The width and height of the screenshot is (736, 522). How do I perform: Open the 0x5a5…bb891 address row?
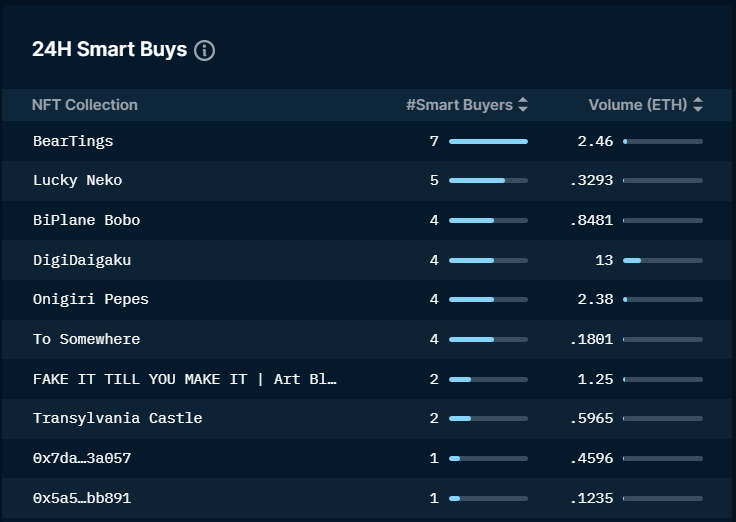(82, 498)
